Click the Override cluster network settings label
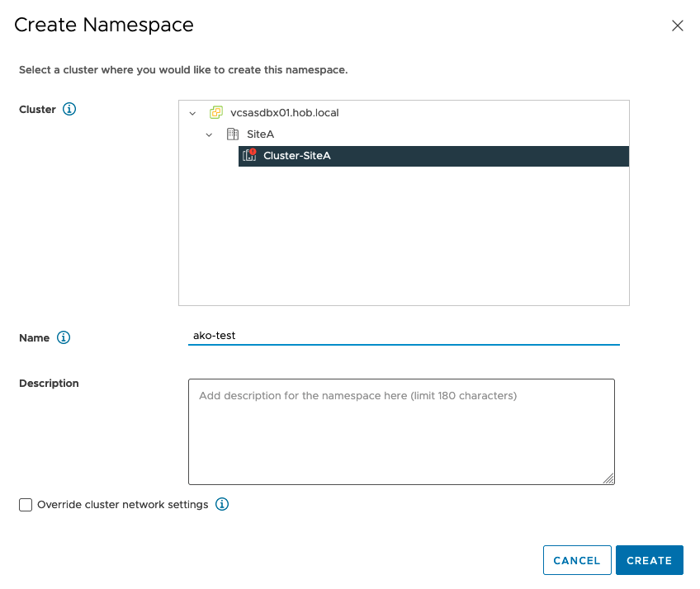The image size is (700, 589). 122,505
